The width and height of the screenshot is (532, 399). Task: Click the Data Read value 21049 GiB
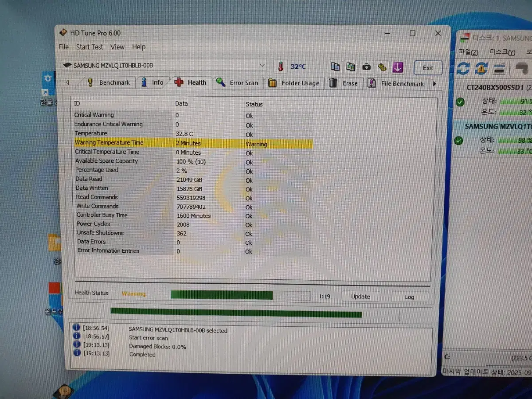[x=189, y=180]
